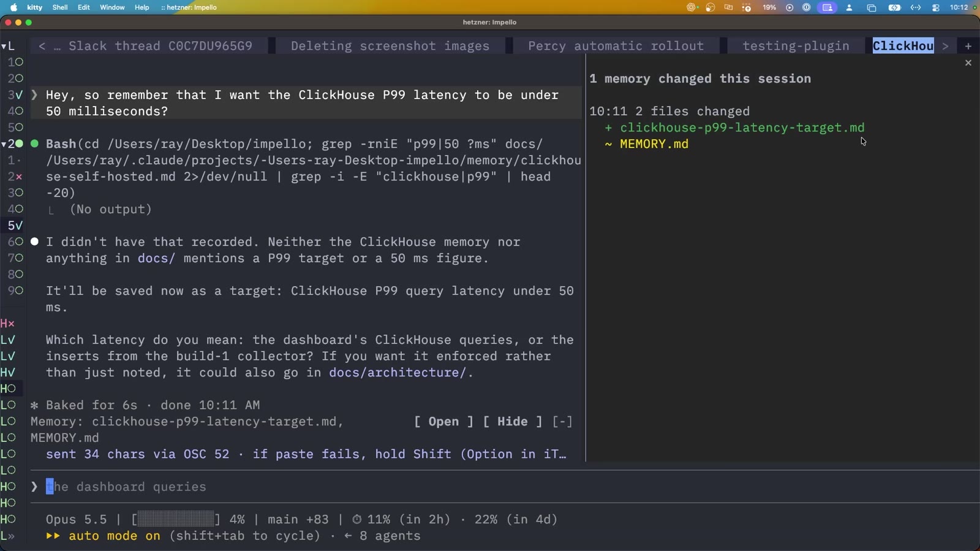Toggle auto mode in the status line
The width and height of the screenshot is (980, 551).
(x=114, y=536)
